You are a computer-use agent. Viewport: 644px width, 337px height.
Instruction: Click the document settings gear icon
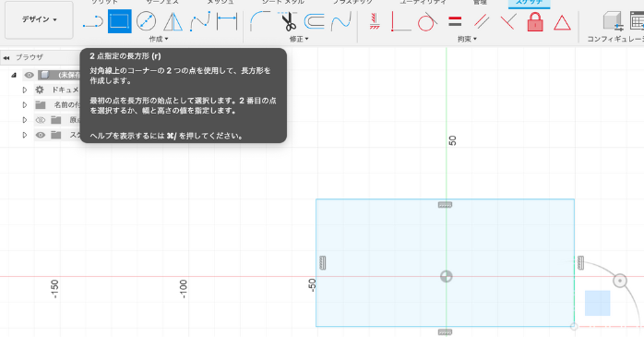(40, 90)
